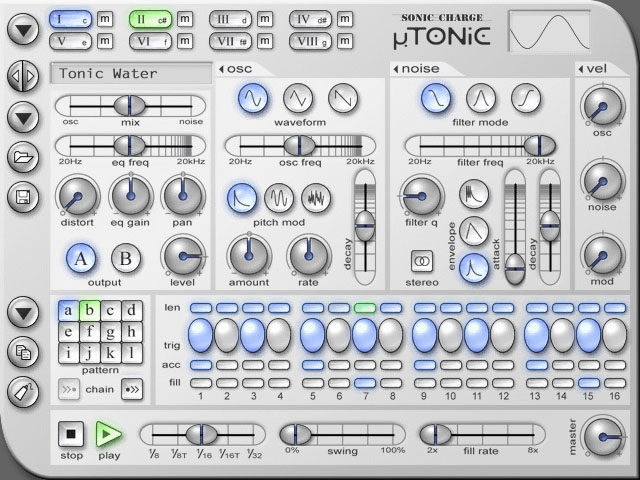Select drum channel VI

tap(150, 41)
